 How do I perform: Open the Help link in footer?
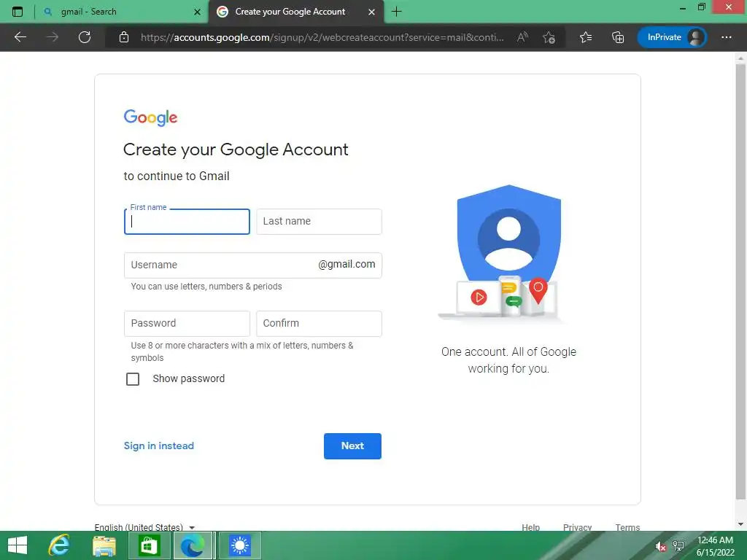click(x=530, y=526)
